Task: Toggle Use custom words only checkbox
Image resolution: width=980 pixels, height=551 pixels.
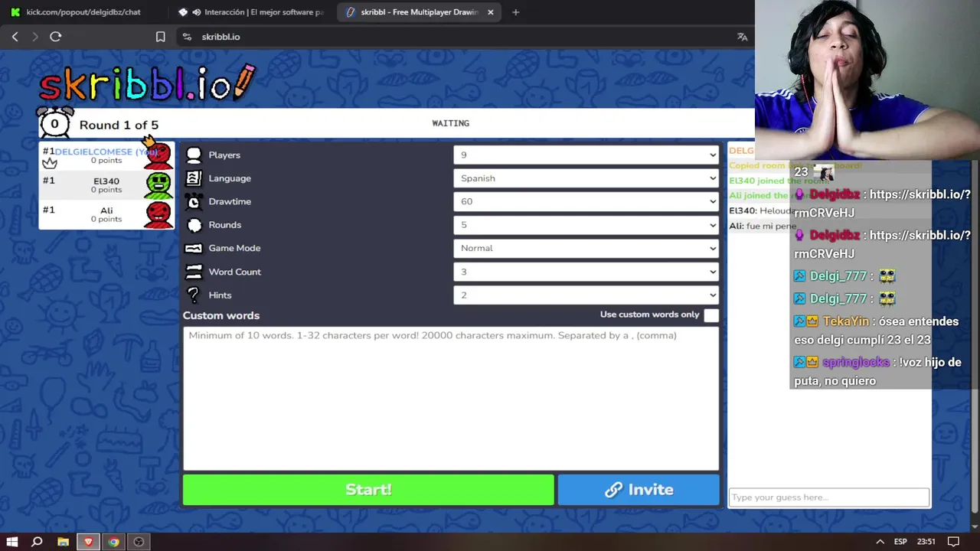Action: tap(711, 315)
